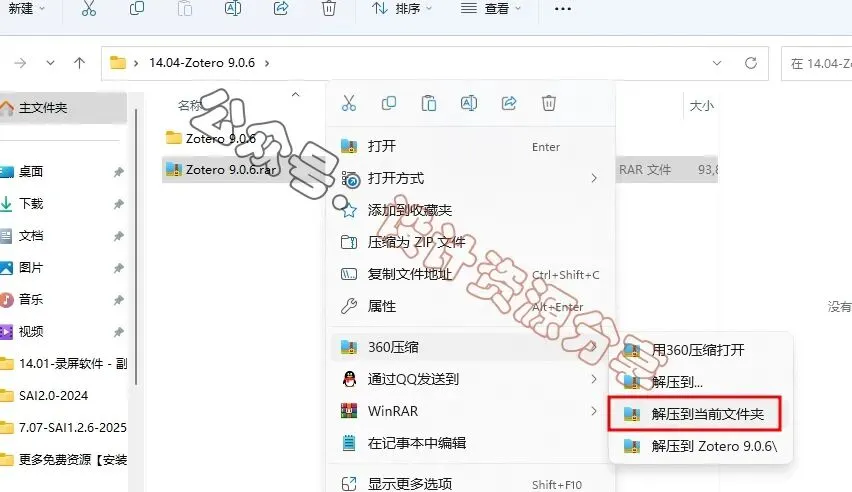
Task: Sort by the 大小 column header
Action: point(701,105)
